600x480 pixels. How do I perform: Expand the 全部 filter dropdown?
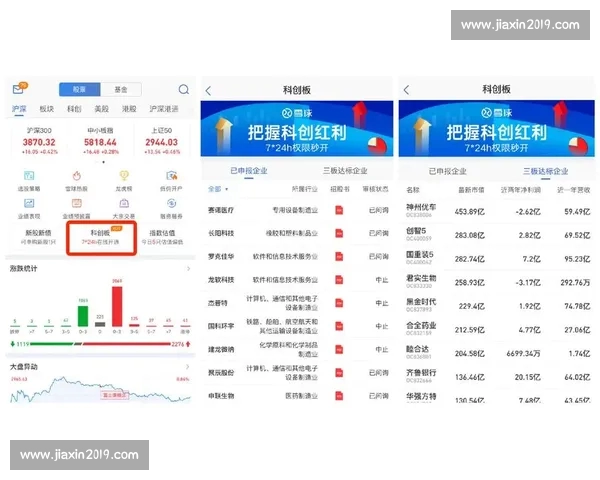218,189
